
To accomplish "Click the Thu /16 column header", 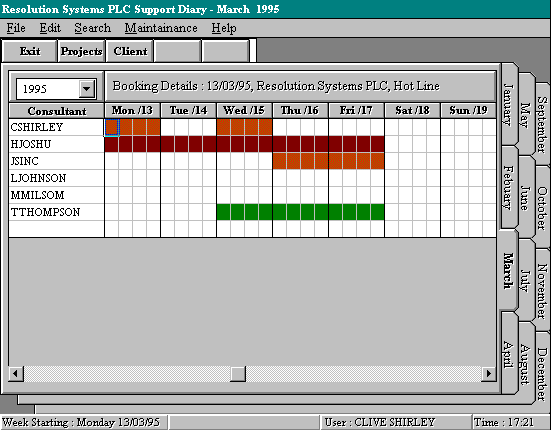I will click(x=300, y=111).
